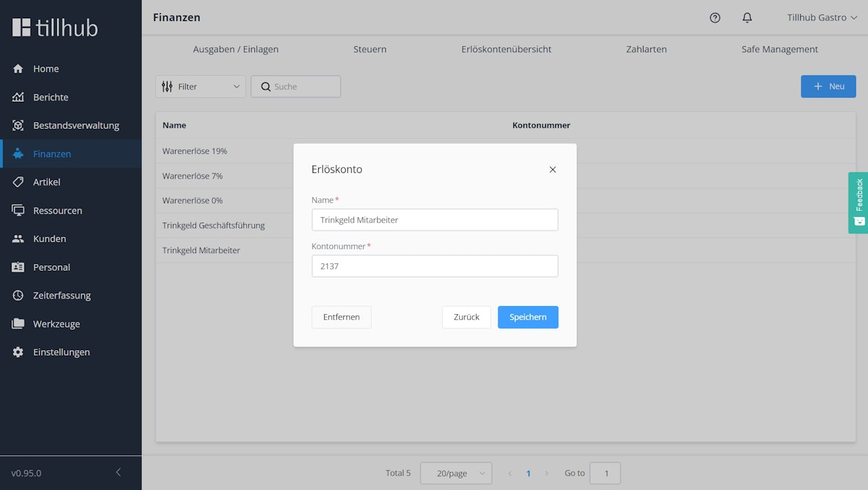Image resolution: width=868 pixels, height=490 pixels.
Task: Open the notifications bell
Action: pos(747,18)
